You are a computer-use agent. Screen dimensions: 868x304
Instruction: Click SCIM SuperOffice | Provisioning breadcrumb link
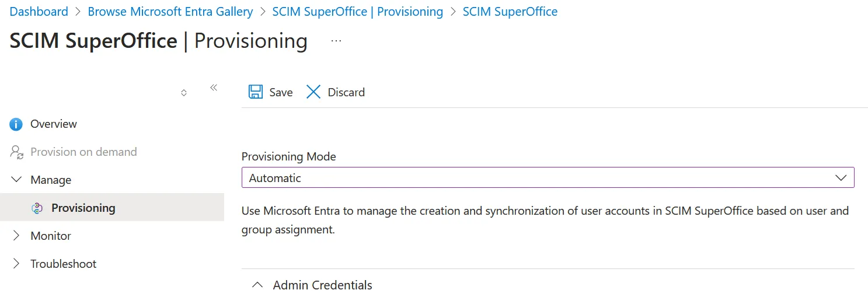coord(357,12)
